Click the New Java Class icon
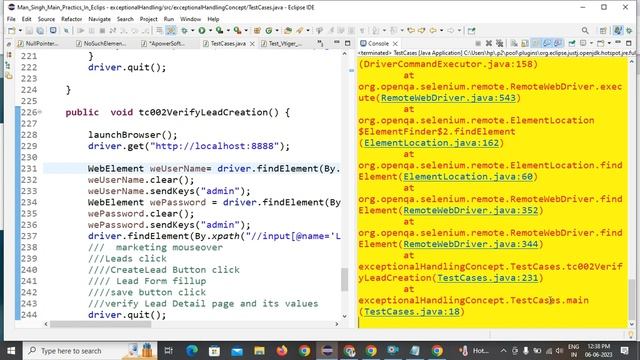The width and height of the screenshot is (640, 360). pyautogui.click(x=269, y=31)
